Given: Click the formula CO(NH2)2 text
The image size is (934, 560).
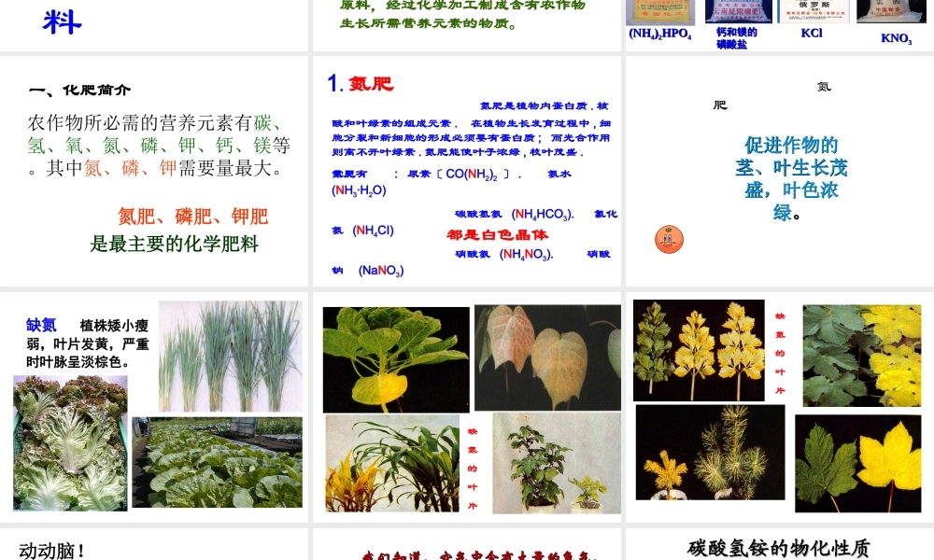Looking at the screenshot, I should (471, 175).
